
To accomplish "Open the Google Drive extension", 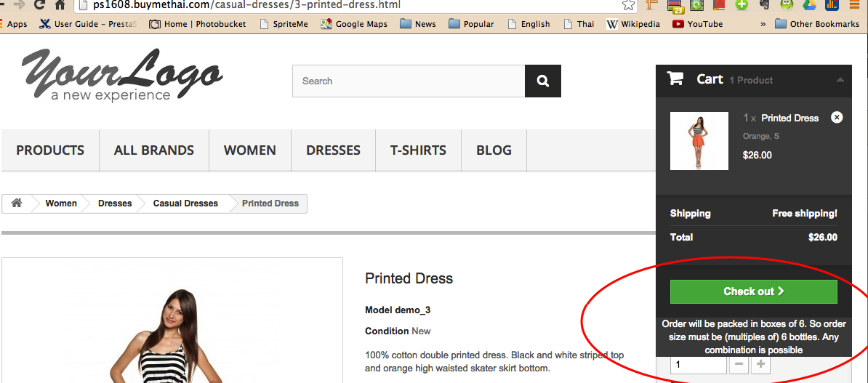I will point(808,6).
